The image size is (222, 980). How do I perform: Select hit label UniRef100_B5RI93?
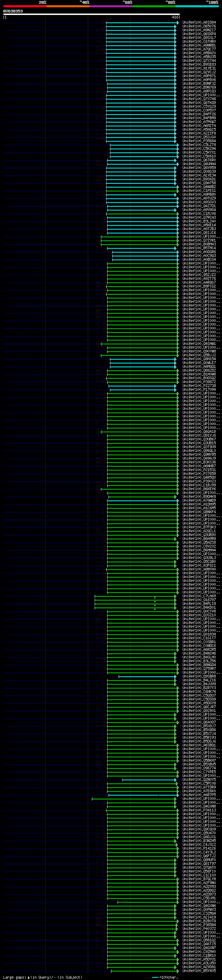click(x=199, y=738)
